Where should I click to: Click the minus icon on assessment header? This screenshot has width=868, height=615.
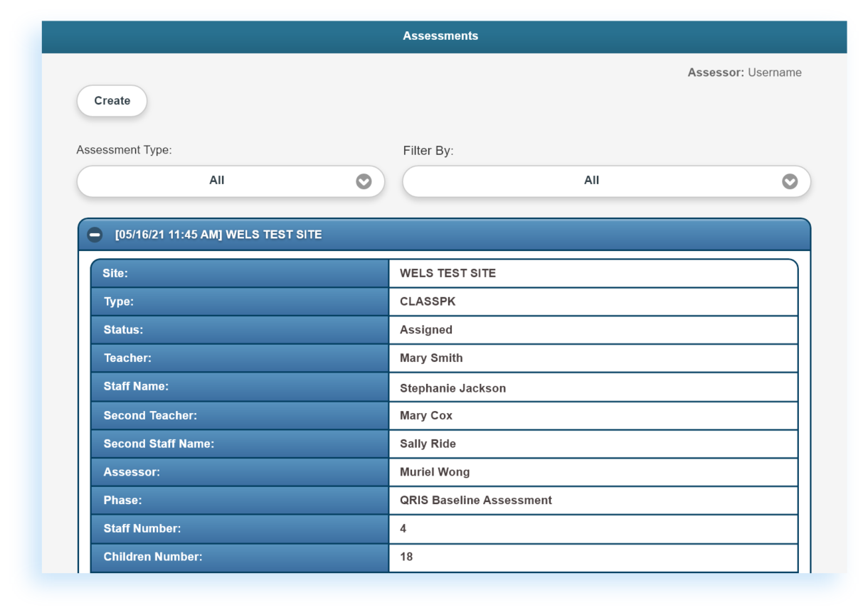click(95, 235)
